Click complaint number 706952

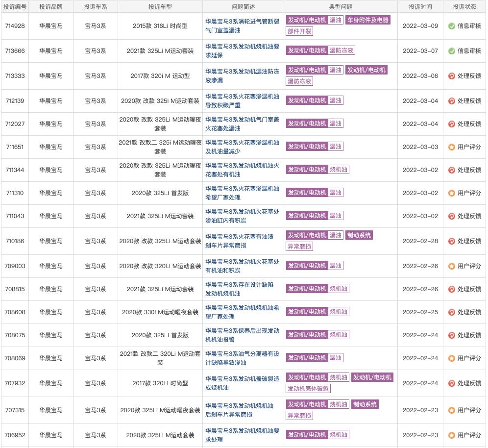point(15,435)
